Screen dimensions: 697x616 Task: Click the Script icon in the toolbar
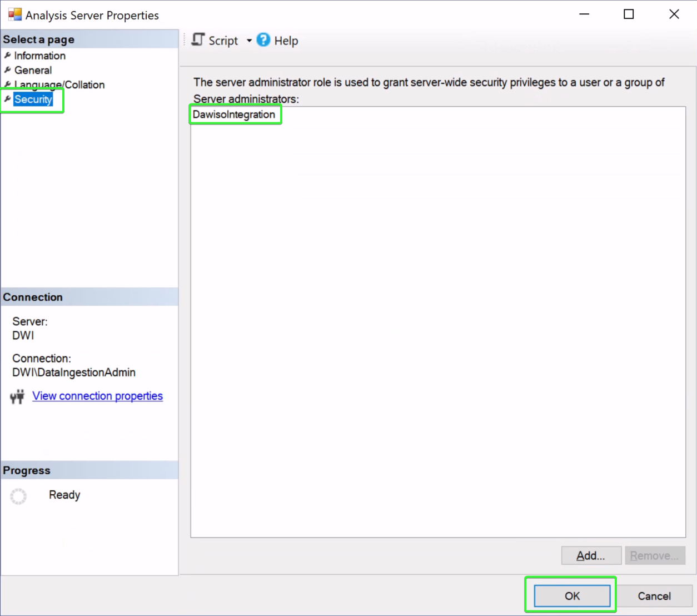198,40
